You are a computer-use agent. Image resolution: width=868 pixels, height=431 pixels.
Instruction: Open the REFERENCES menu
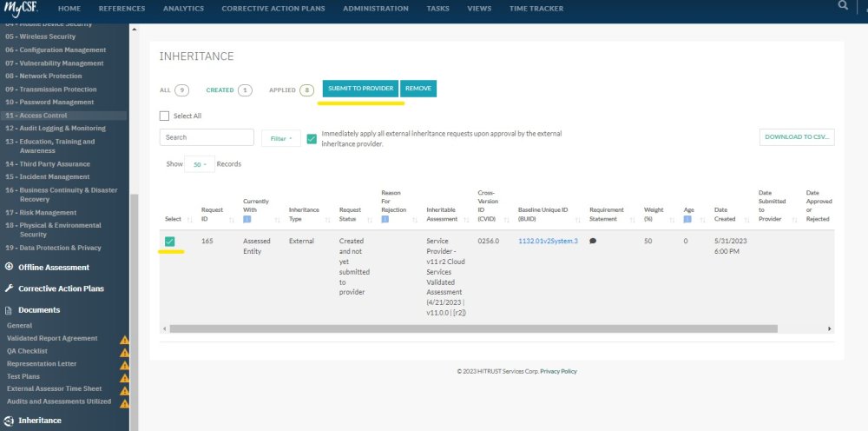click(x=122, y=9)
